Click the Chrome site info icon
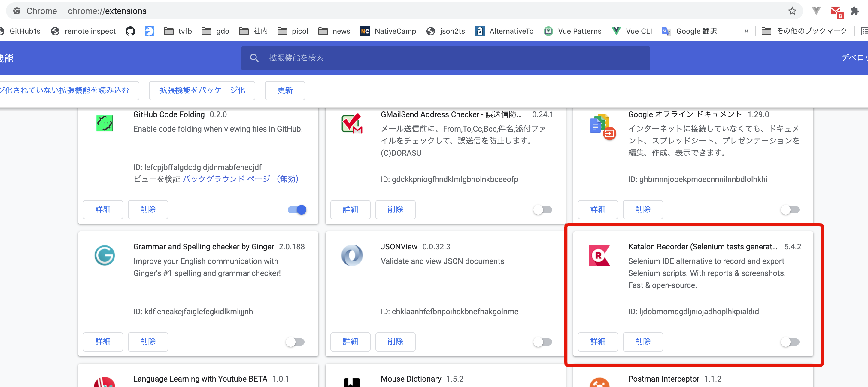Image resolution: width=868 pixels, height=387 pixels. 17,11
